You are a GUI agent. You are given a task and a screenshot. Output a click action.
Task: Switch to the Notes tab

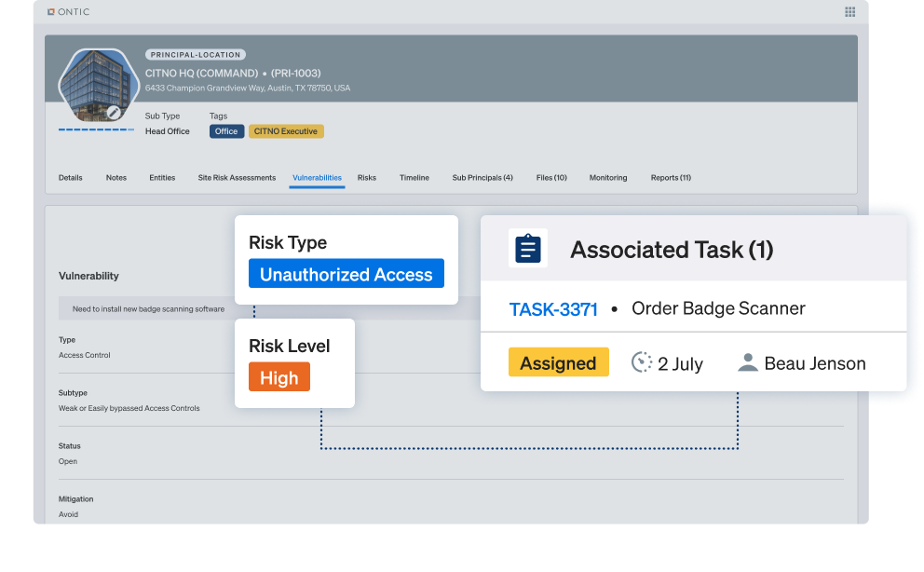coord(116,178)
